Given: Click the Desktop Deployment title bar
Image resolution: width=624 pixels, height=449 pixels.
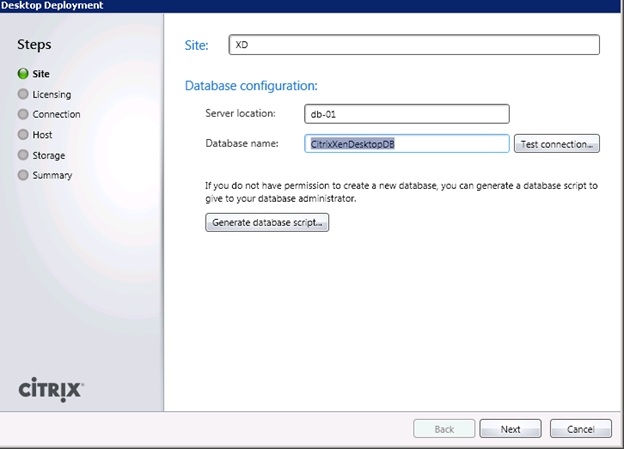Looking at the screenshot, I should coord(312,6).
